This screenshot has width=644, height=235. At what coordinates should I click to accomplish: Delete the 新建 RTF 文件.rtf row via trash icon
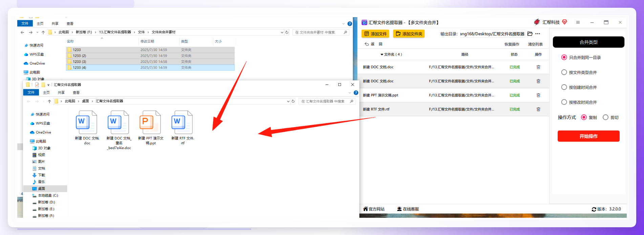[538, 109]
